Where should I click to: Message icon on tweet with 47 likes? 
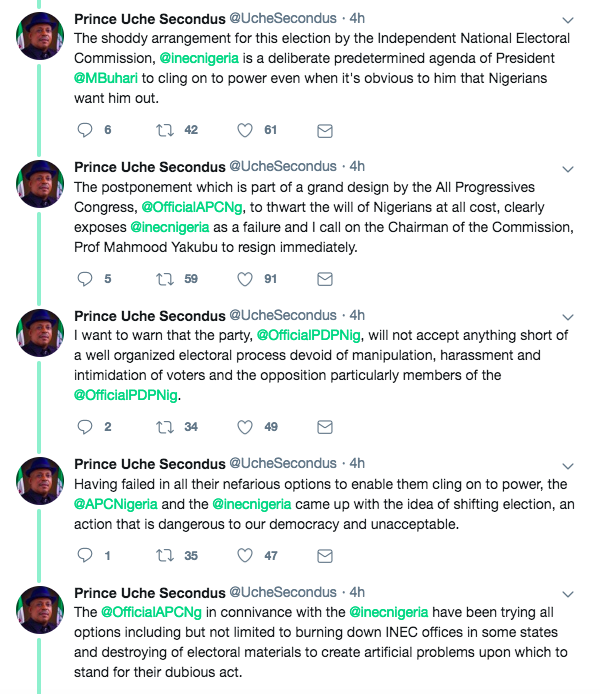(325, 556)
